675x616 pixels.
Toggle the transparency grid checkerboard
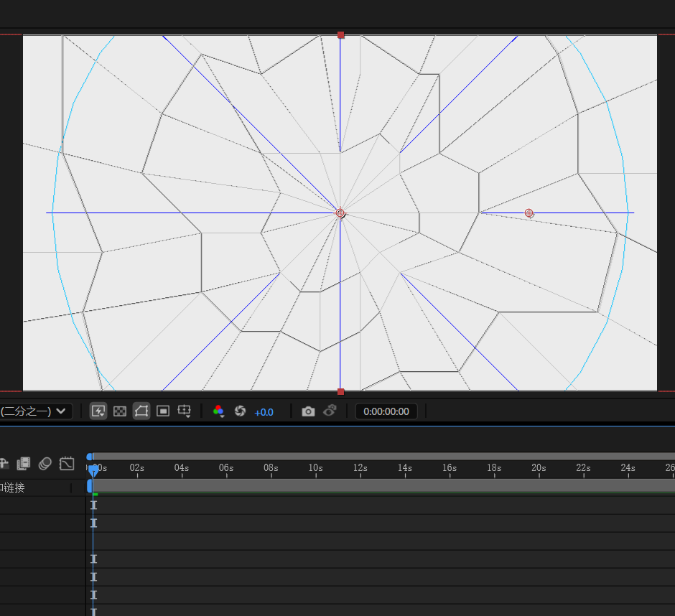click(120, 411)
